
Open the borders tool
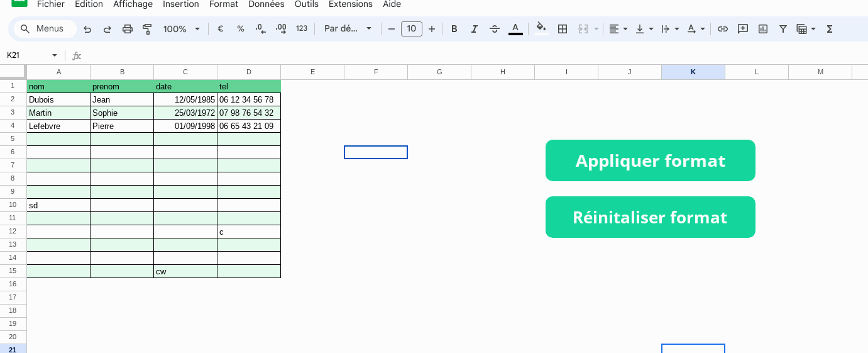point(563,29)
